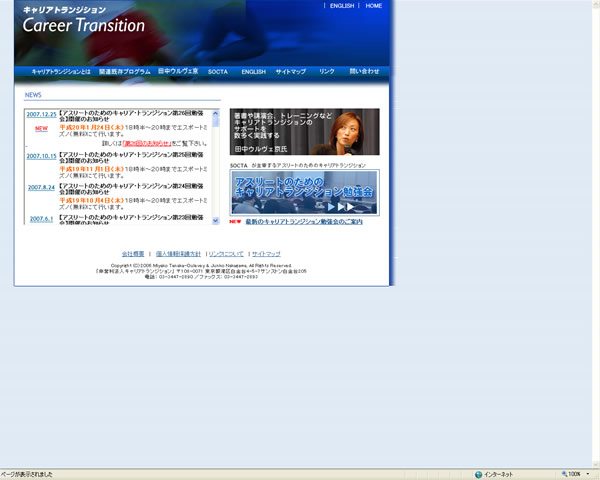600x480 pixels.
Task: Click the 田中ウルヴェ京 profile photo banner
Action: [x=304, y=132]
